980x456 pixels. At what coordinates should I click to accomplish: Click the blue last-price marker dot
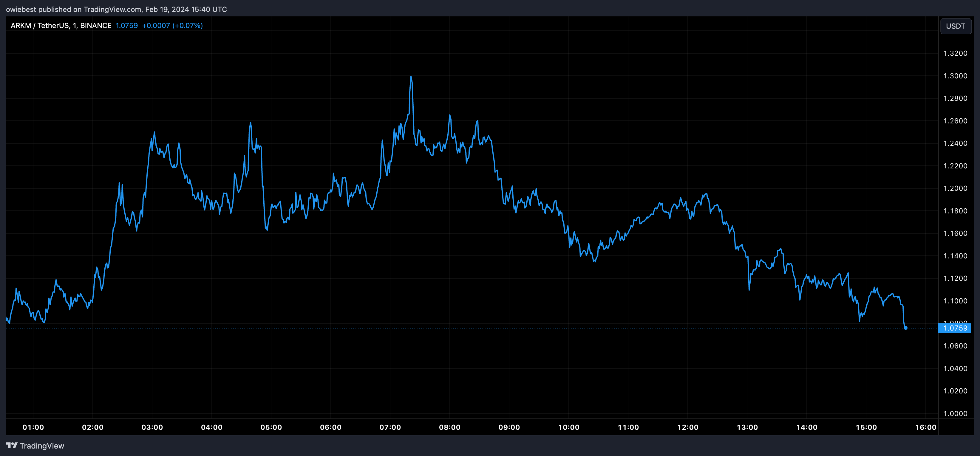(905, 328)
